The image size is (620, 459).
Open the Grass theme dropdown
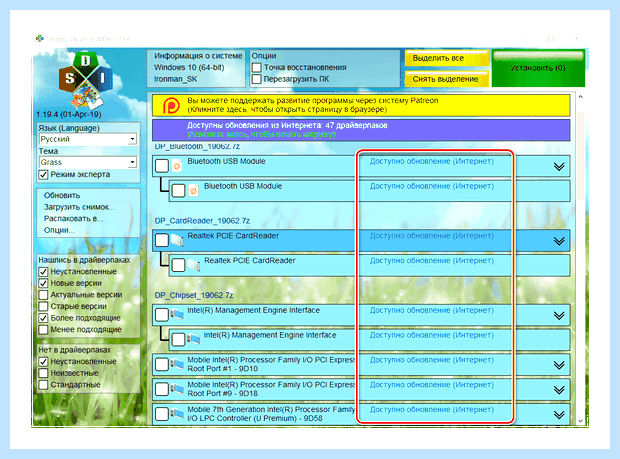88,162
